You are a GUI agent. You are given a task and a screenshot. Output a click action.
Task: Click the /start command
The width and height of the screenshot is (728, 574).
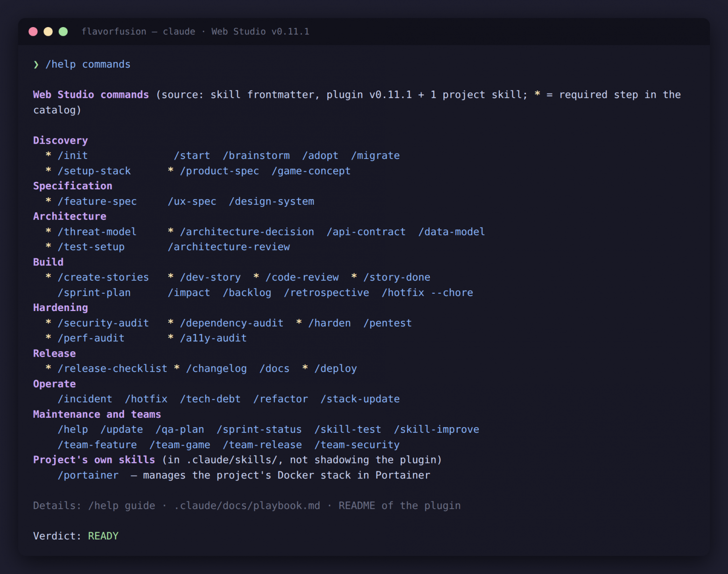(192, 156)
